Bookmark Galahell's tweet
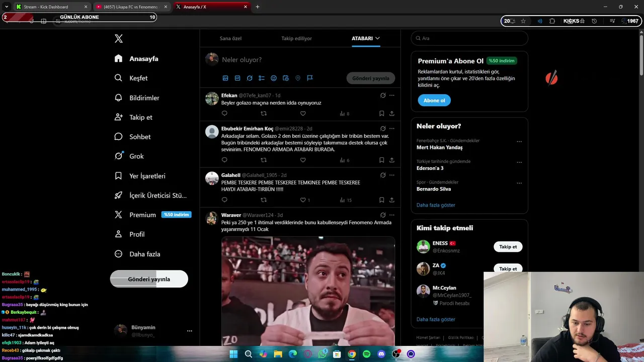644x362 pixels. click(x=382, y=200)
